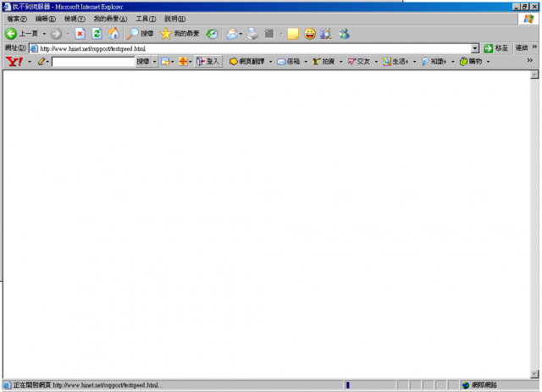Click the orange pop-up blocker icon
This screenshot has height=392, width=542.
[x=183, y=62]
